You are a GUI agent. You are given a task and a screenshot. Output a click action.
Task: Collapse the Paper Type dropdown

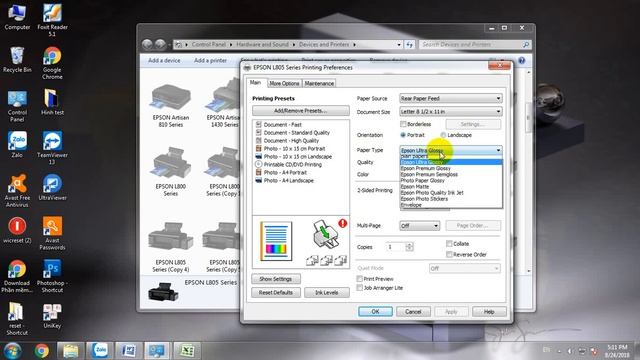pyautogui.click(x=498, y=150)
